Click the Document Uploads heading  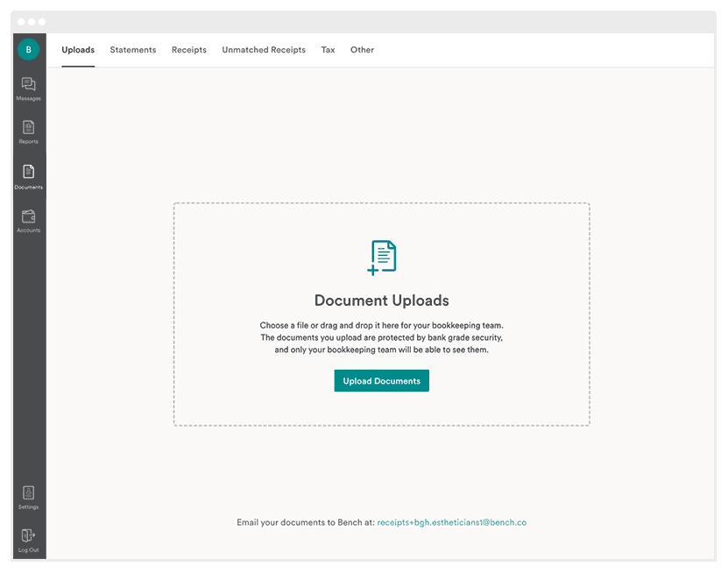point(381,301)
